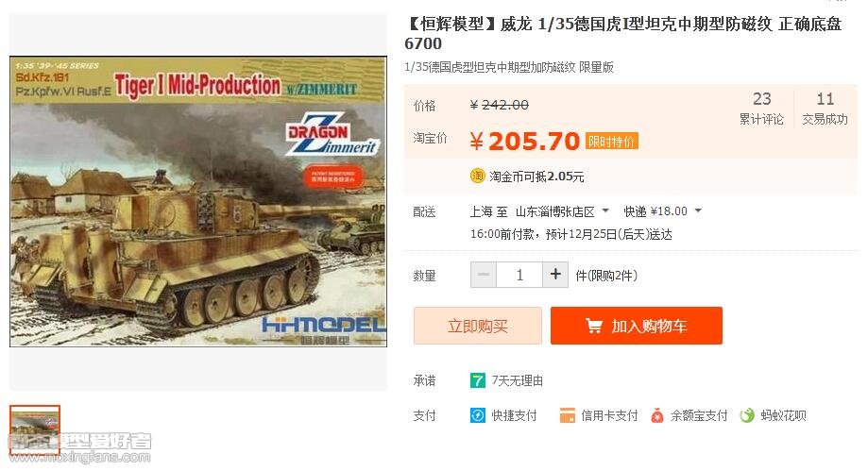
Task: Click the 加入购物车 add to cart button
Action: click(637, 326)
